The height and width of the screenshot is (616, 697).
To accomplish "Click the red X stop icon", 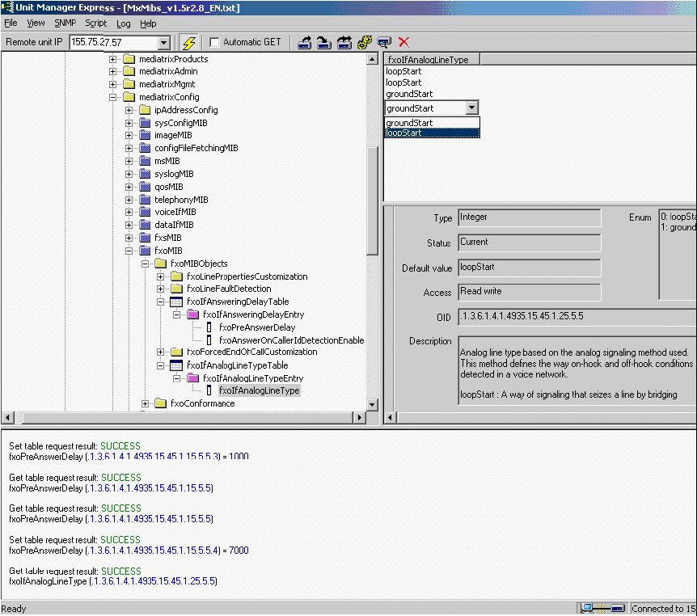I will click(403, 42).
